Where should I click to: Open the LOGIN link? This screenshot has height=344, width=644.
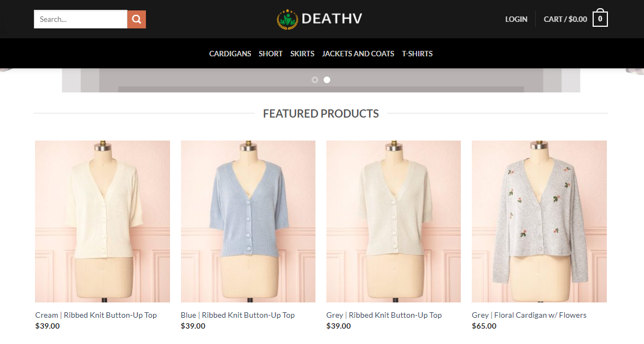pos(516,19)
